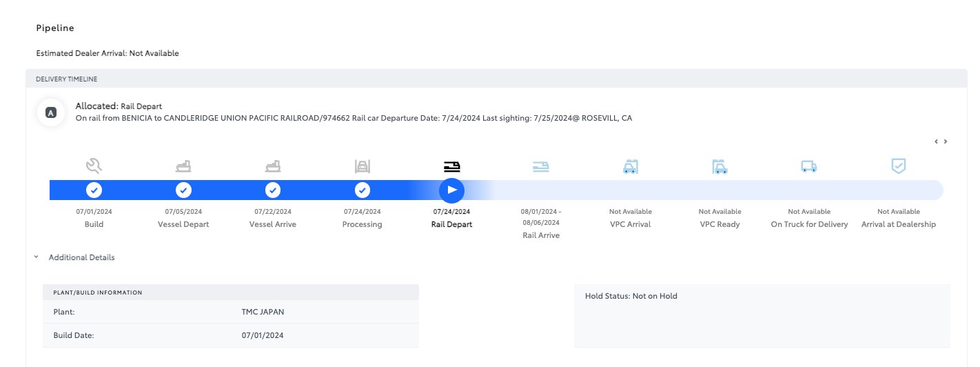The height and width of the screenshot is (367, 980).
Task: Click the On Truck for Delivery label
Action: [809, 224]
